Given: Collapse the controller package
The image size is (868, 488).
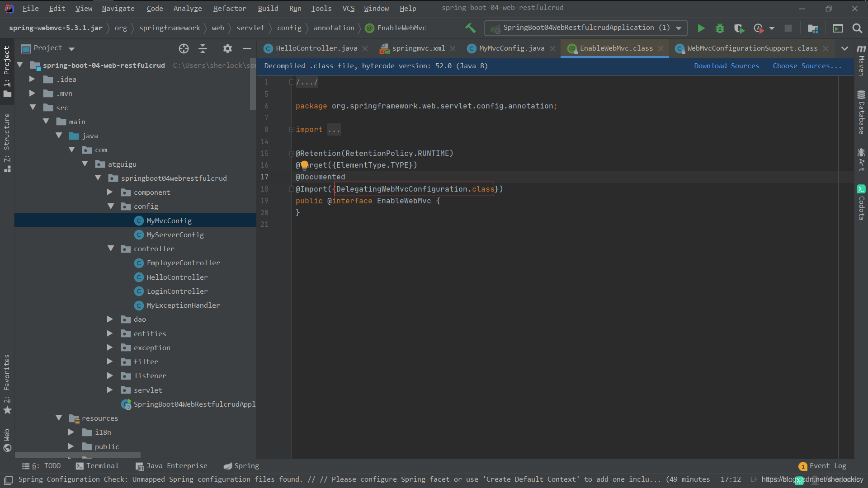Looking at the screenshot, I should click(111, 249).
